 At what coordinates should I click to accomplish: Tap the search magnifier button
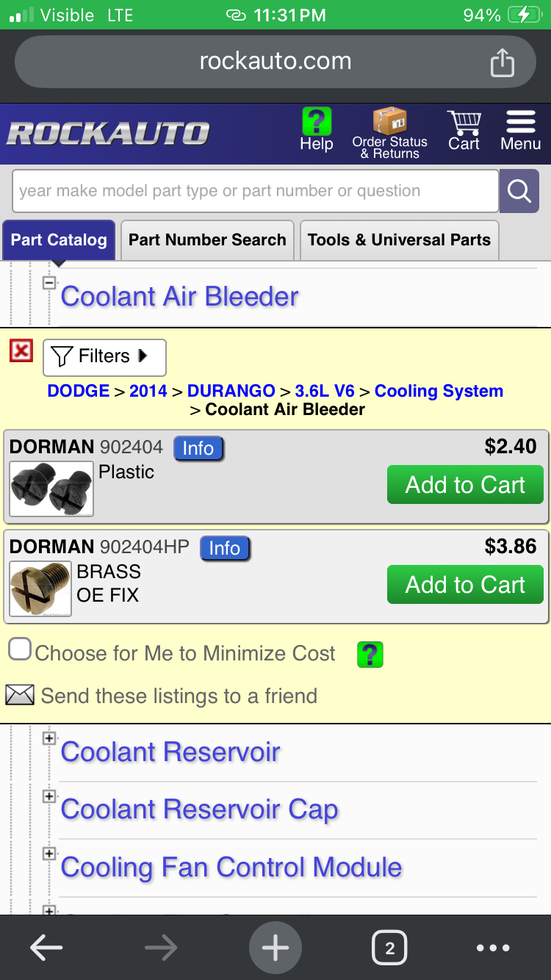point(519,191)
